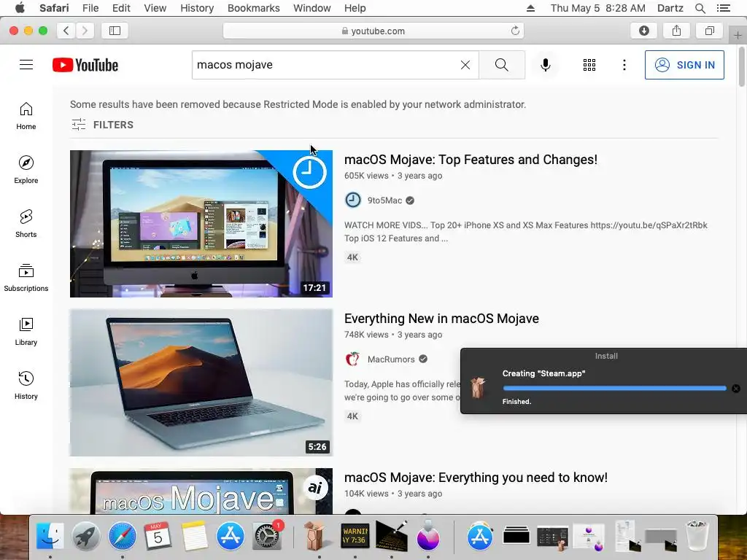Open 'macOS Mojave: Everything you need to know!' title
Screen dimensions: 747x560
click(x=476, y=478)
